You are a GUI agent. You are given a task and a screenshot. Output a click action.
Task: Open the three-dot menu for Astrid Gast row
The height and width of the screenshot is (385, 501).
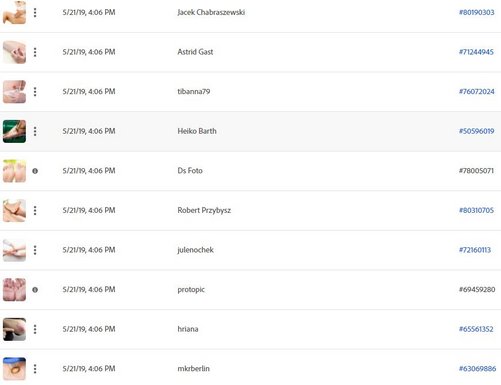[x=35, y=52]
